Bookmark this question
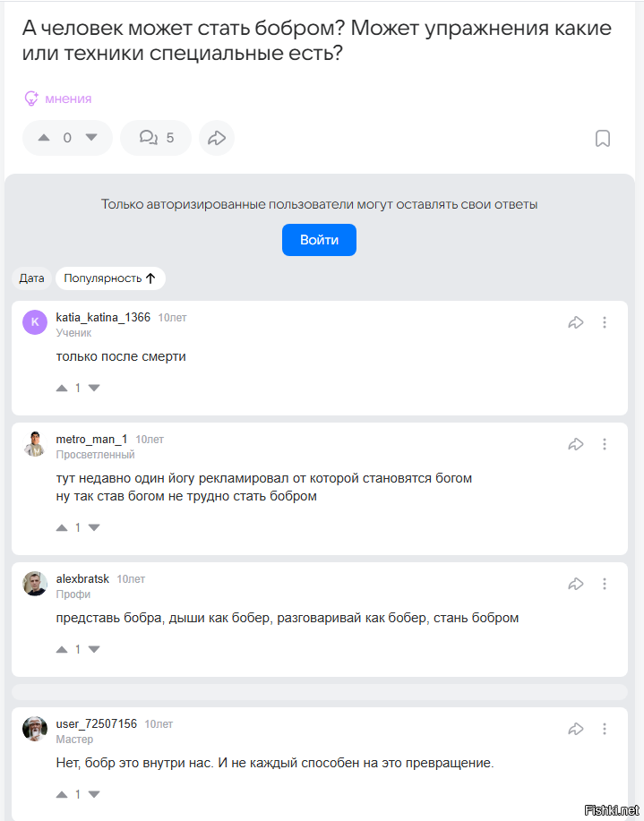 [603, 138]
